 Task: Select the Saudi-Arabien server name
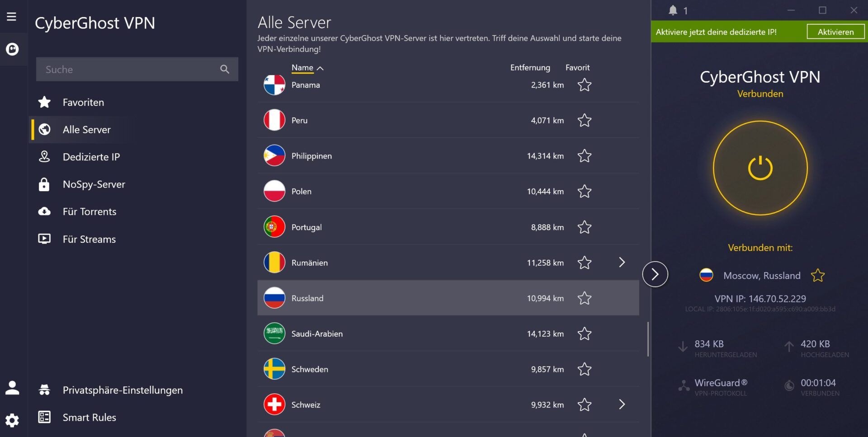(x=317, y=334)
